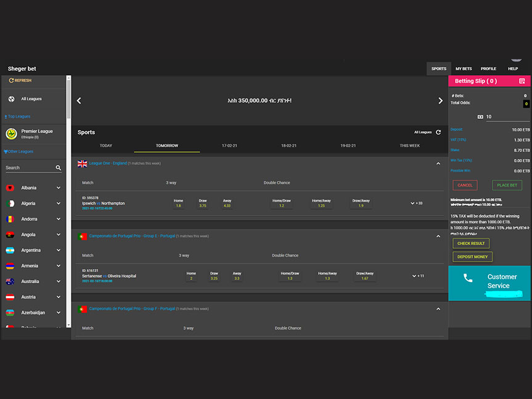This screenshot has width=532, height=399.
Task: Select the Premier League Ethiopia logo
Action: pyautogui.click(x=11, y=134)
